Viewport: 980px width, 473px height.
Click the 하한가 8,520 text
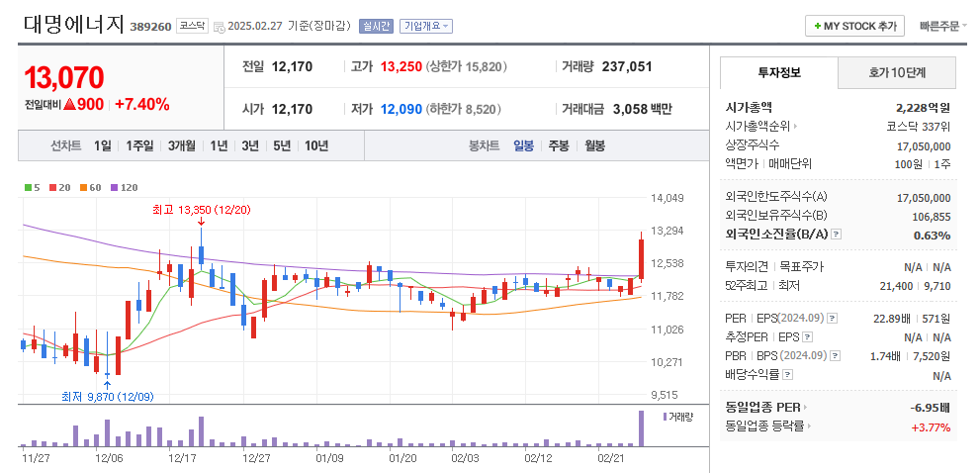point(464,110)
